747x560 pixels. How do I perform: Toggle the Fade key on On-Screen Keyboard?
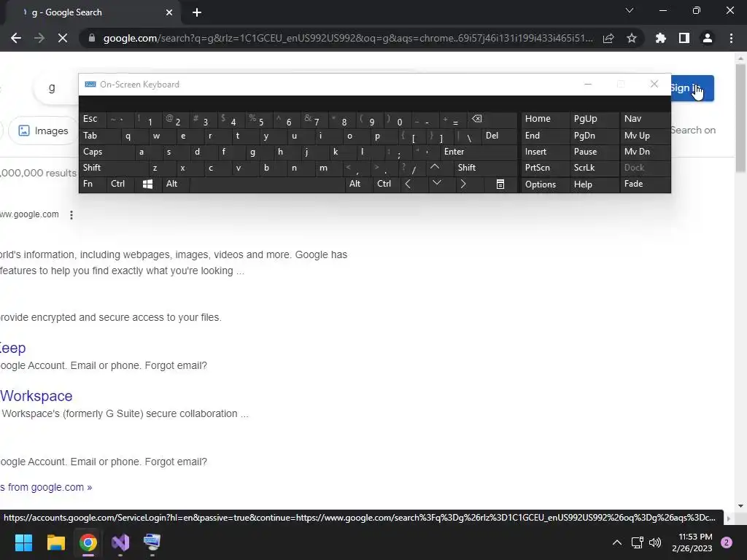[x=644, y=184]
